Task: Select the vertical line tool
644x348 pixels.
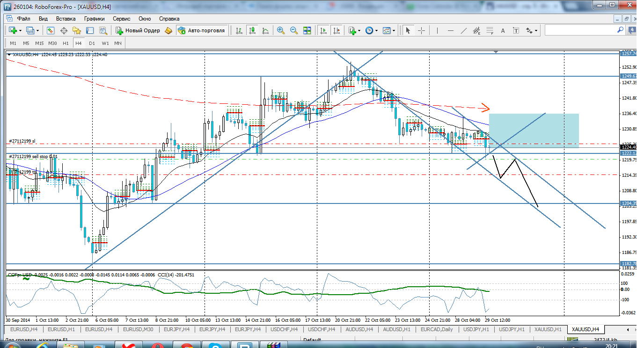Action: click(x=438, y=30)
